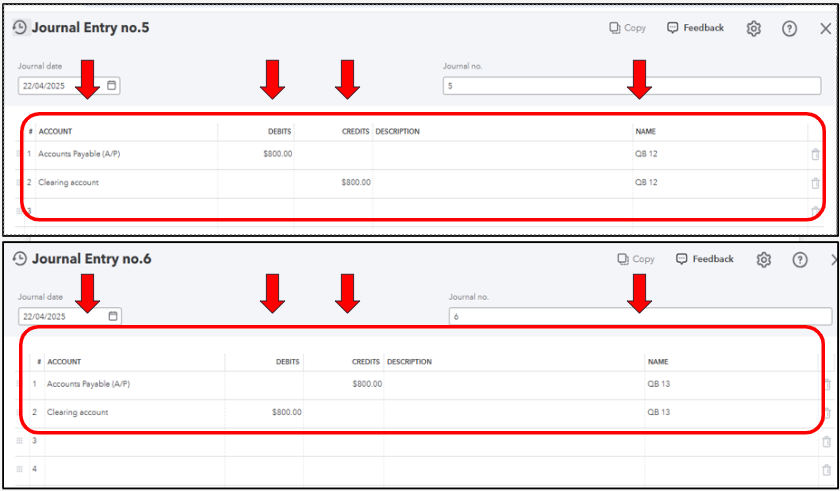Delete empty line 3 in entry no.6
840x491 pixels.
[x=827, y=442]
